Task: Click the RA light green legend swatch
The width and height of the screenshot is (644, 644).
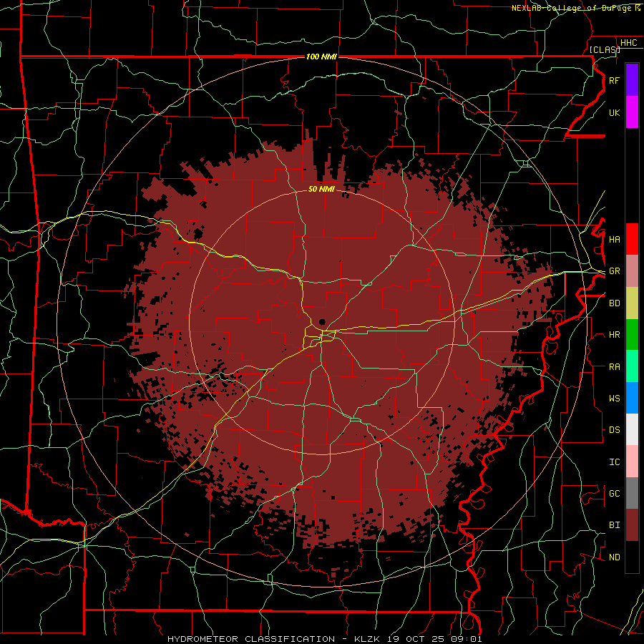Action: 632,366
